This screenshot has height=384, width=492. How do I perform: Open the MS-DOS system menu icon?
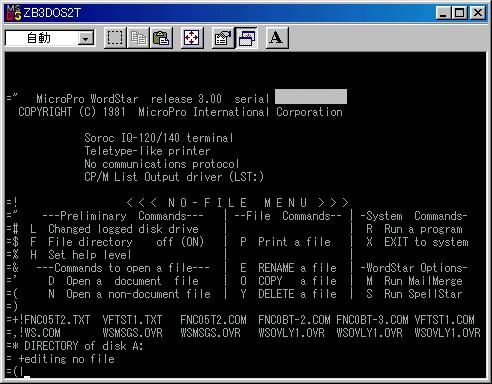[14, 13]
